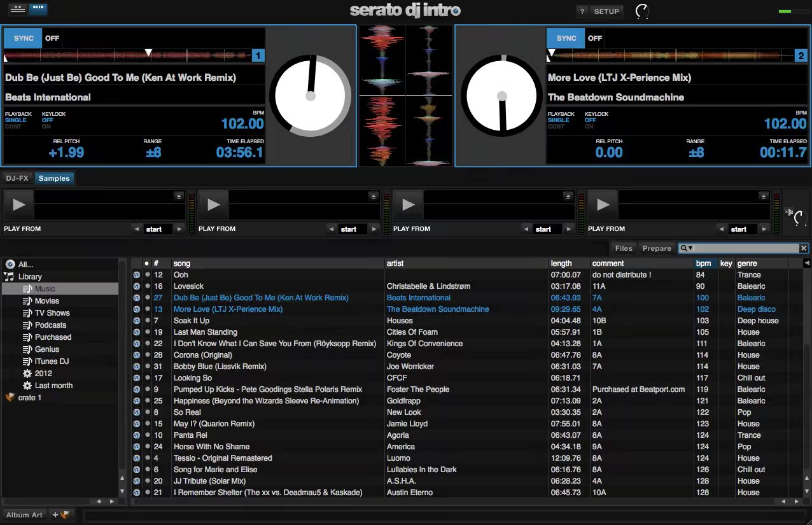The width and height of the screenshot is (812, 525).
Task: Click the deck 1 virtual platter
Action: (310, 96)
